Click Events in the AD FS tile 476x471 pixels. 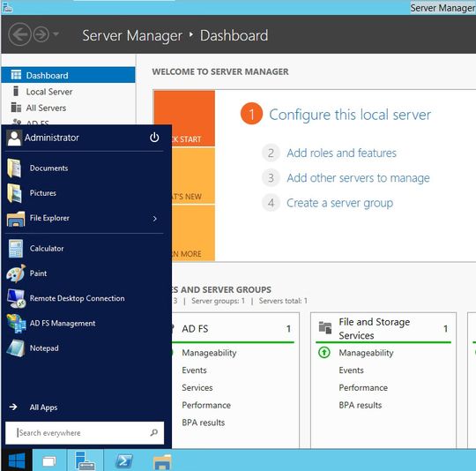194,370
